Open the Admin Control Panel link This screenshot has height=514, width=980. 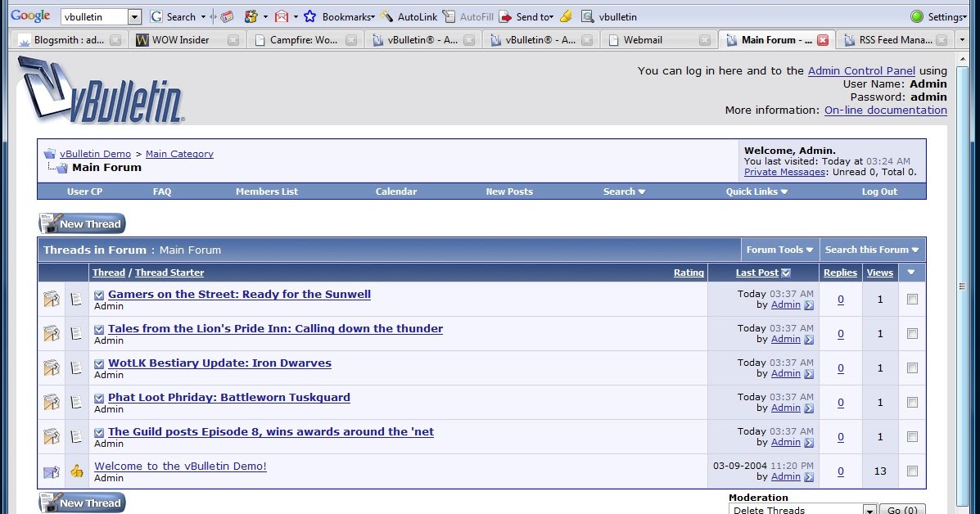861,70
